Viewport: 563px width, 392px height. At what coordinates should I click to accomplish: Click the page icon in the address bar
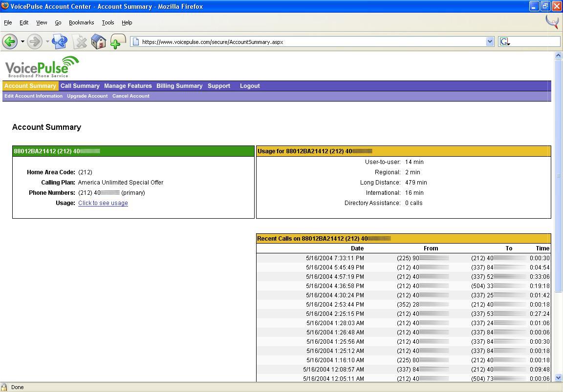click(x=136, y=42)
